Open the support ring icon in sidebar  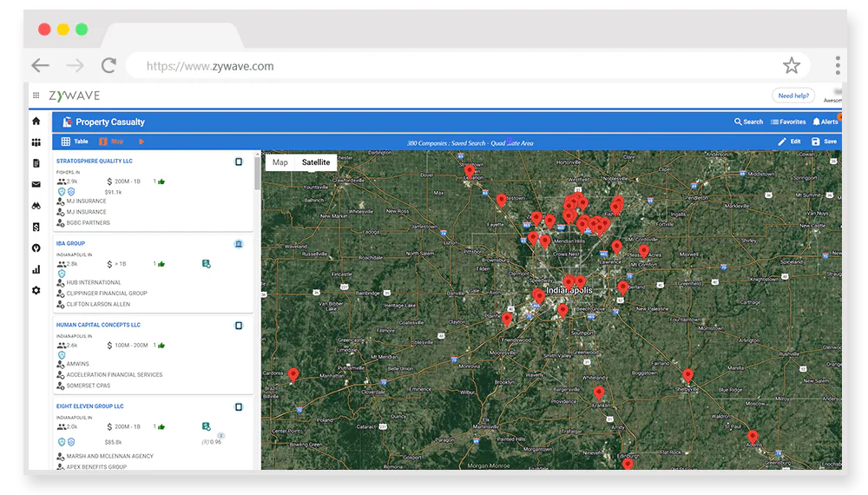tap(36, 248)
